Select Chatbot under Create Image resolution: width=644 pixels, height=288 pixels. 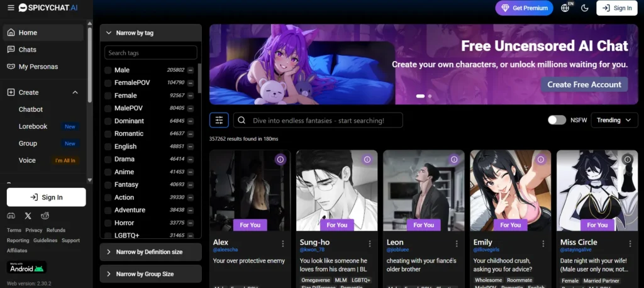click(31, 109)
